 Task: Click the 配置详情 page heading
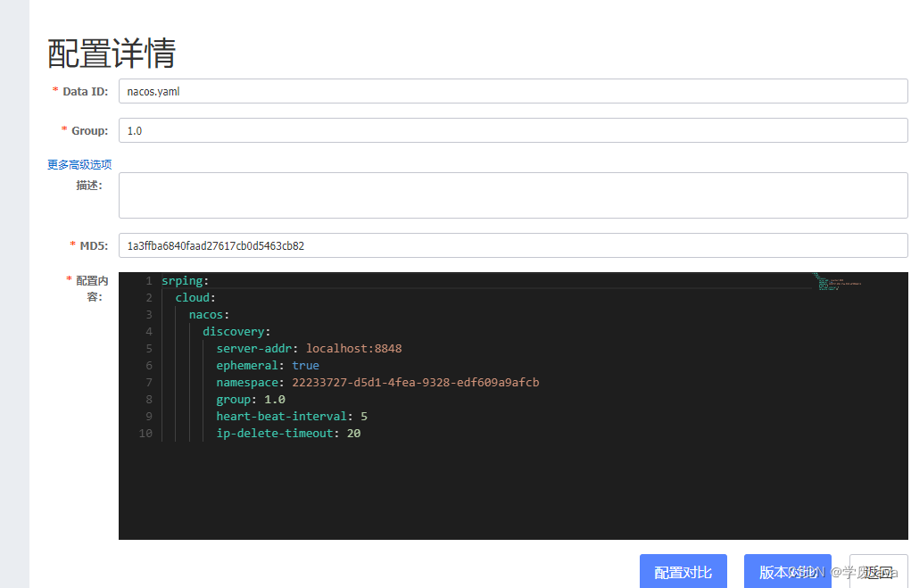(x=112, y=53)
